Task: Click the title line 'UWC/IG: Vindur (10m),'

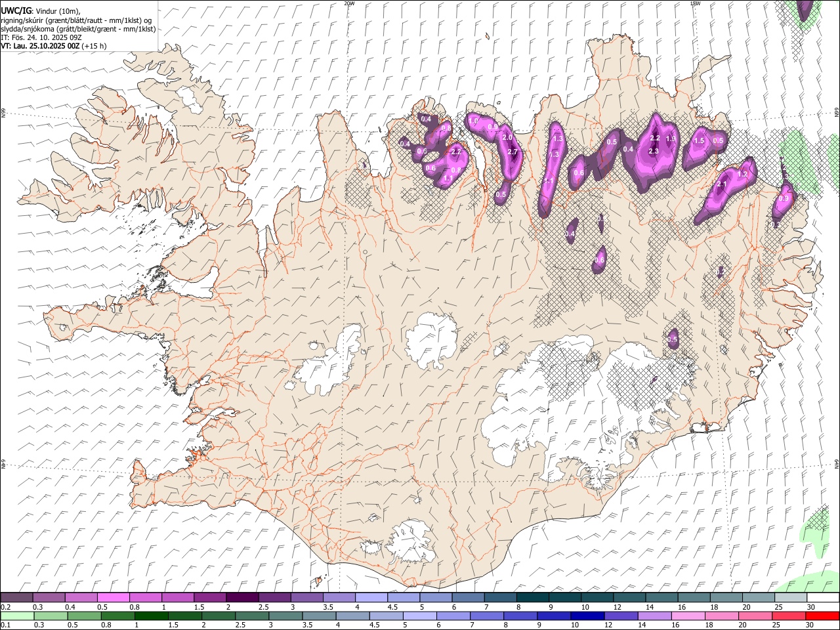Action: pyautogui.click(x=41, y=10)
